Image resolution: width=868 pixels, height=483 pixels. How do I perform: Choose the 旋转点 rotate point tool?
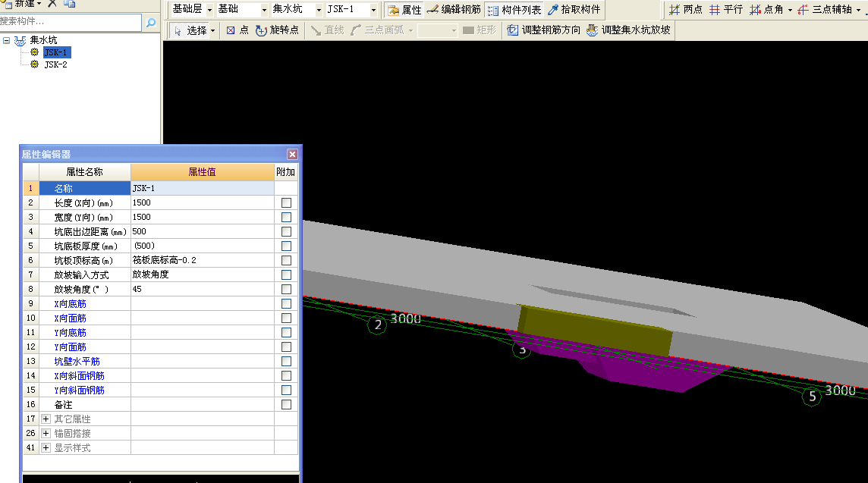click(x=277, y=30)
